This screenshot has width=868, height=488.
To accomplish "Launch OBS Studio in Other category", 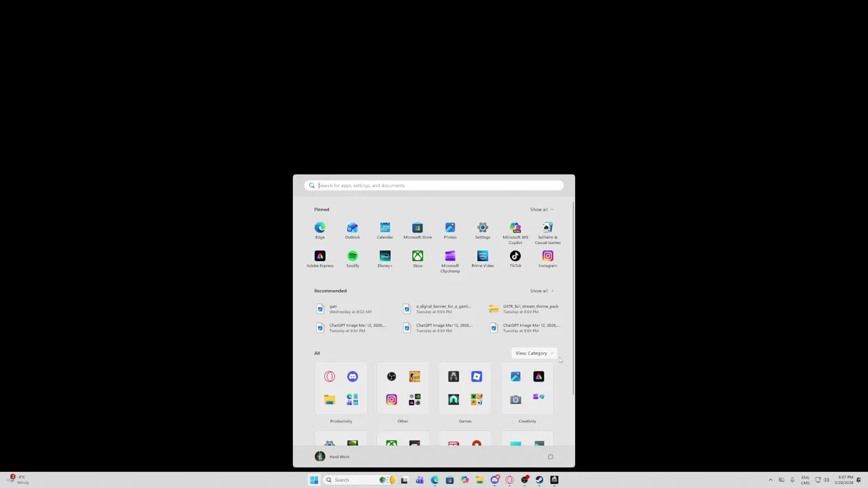I will point(391,377).
